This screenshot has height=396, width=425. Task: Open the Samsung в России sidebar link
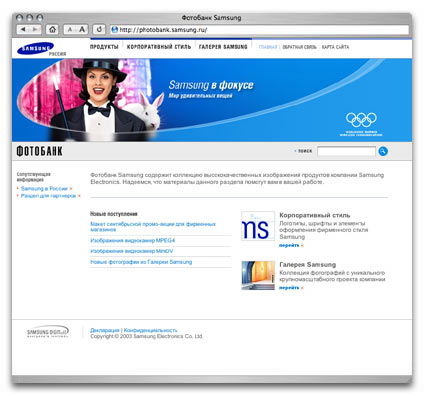44,189
